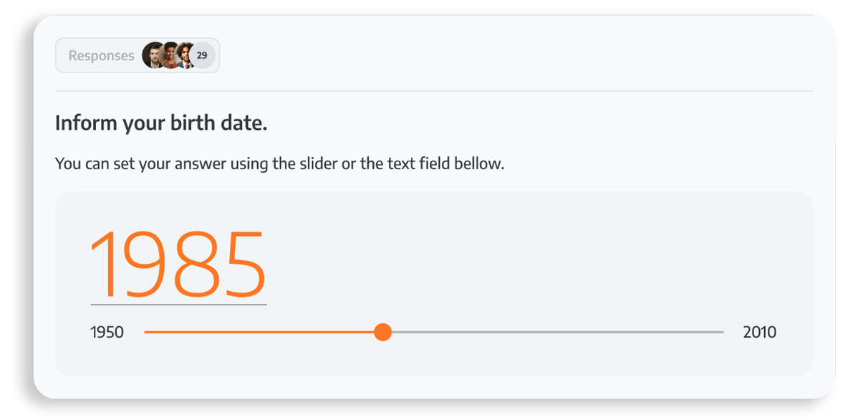Click the orange slider handle
This screenshot has height=418, width=868.
coord(383,332)
